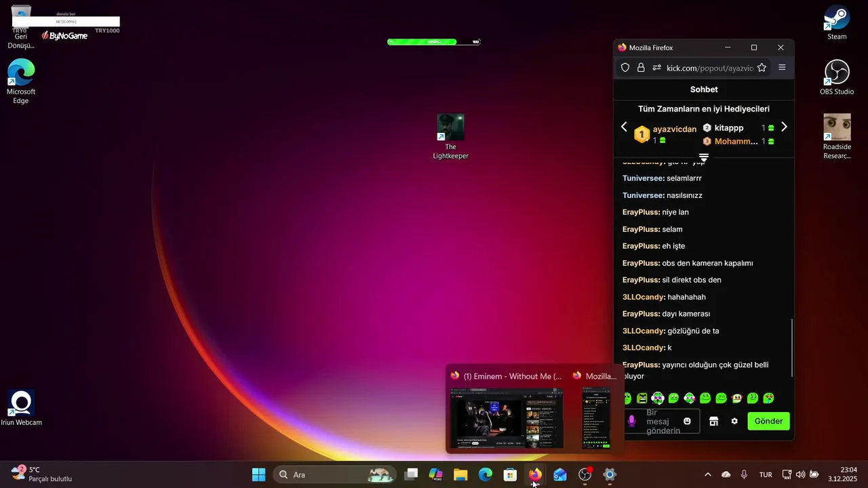The image size is (868, 488).
Task: Click the Firefox shield tracking protection icon
Action: (625, 68)
